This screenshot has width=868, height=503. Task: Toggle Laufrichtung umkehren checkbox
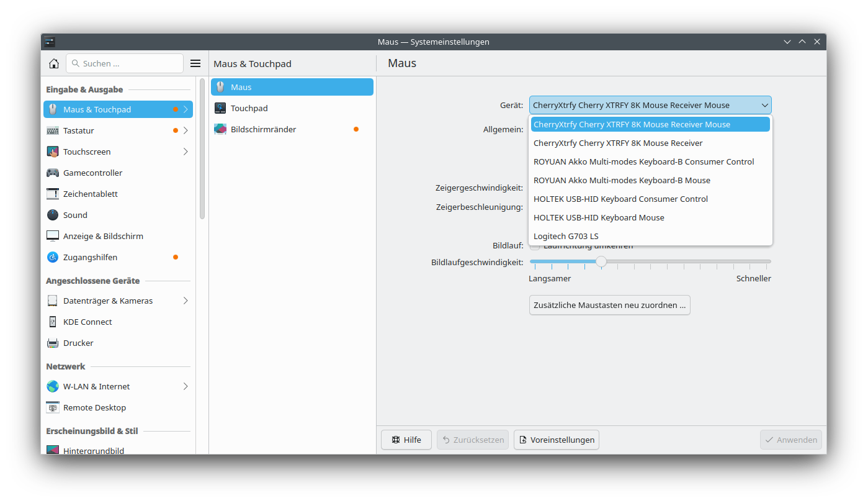coord(535,247)
